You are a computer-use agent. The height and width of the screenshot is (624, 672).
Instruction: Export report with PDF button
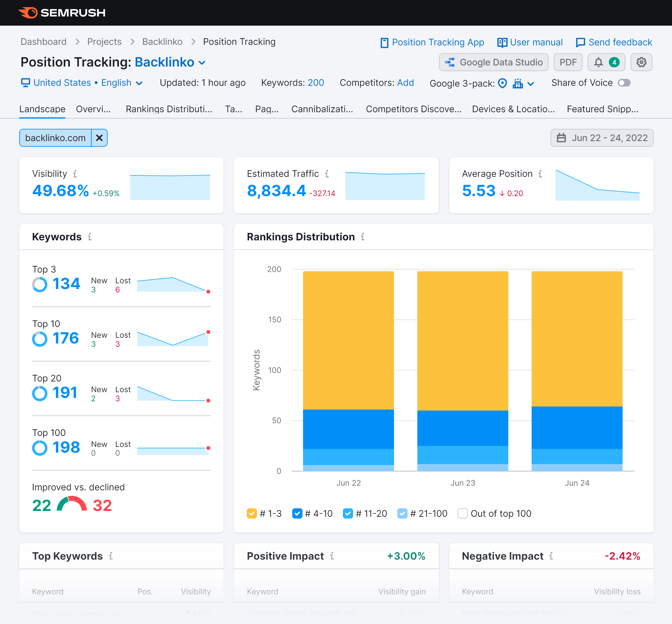(568, 62)
